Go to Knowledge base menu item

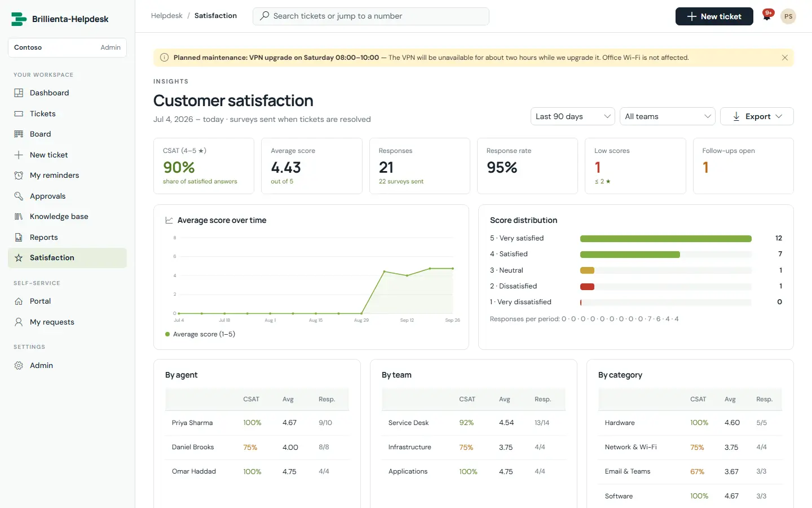coord(67,217)
